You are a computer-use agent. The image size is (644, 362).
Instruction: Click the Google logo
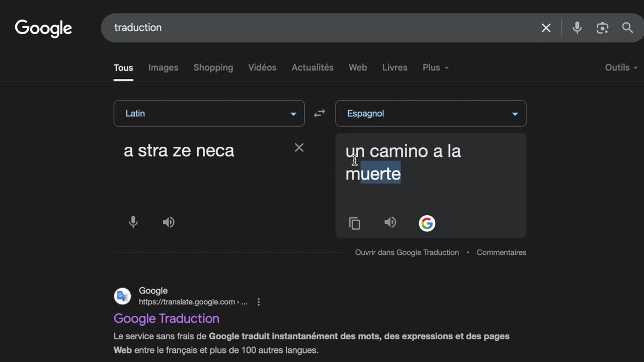(43, 29)
